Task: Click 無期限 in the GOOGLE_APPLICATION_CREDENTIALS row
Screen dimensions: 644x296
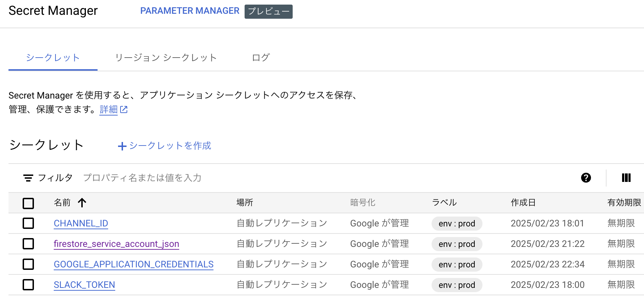Action: point(621,264)
